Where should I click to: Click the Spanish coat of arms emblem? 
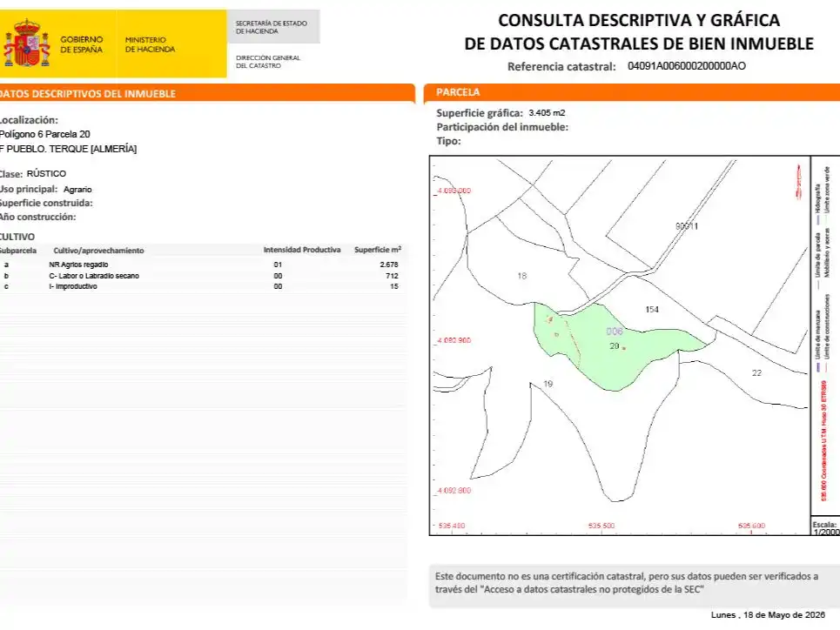click(26, 43)
